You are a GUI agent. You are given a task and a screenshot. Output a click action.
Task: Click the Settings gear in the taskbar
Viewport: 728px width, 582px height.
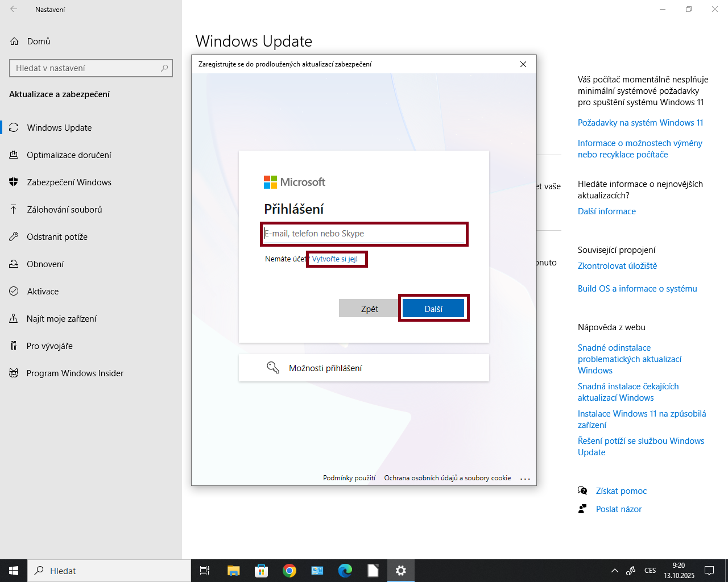point(401,571)
